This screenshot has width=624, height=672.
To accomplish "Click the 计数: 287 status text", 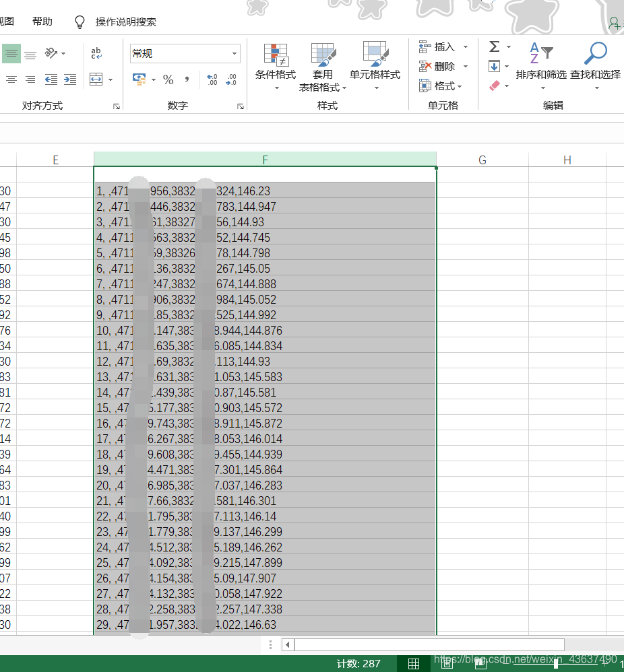I will point(358,663).
